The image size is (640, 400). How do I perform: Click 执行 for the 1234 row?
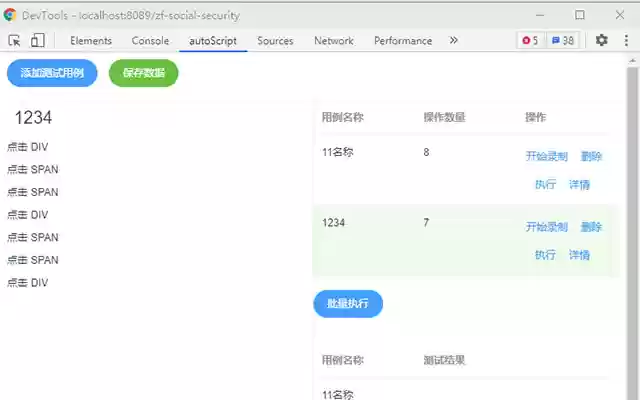tap(545, 255)
